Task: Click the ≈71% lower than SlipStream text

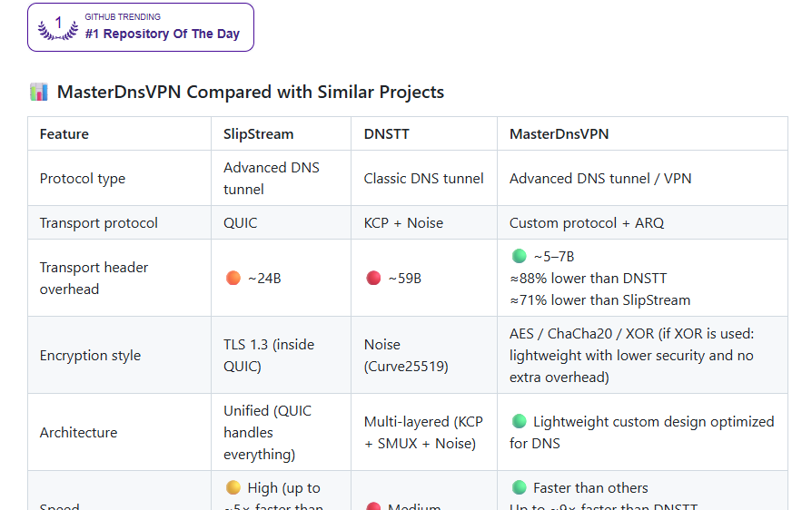Action: (599, 300)
